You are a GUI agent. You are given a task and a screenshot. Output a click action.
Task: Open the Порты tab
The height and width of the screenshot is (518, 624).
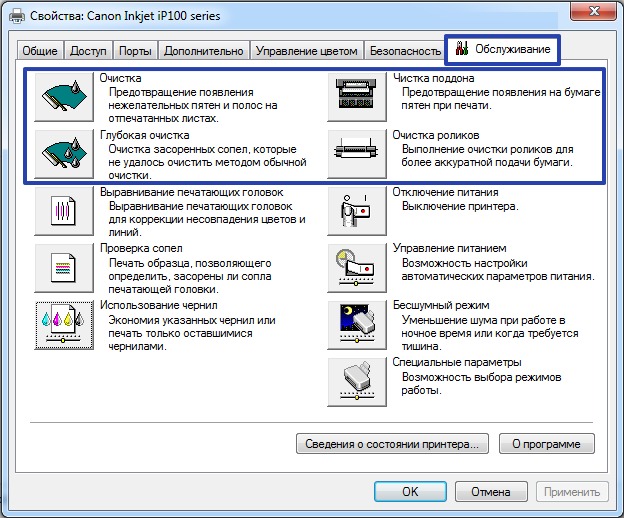pos(135,51)
